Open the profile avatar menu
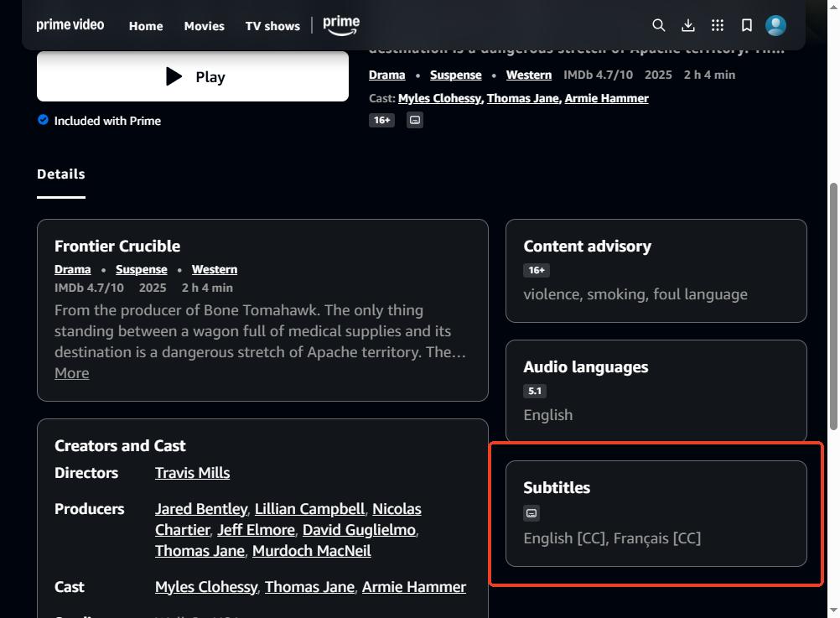The height and width of the screenshot is (618, 840). (775, 25)
